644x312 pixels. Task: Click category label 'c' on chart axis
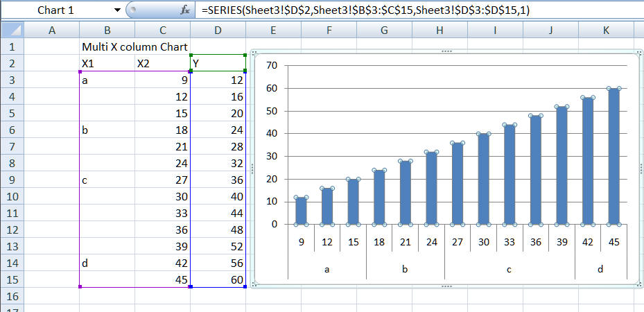pyautogui.click(x=509, y=269)
